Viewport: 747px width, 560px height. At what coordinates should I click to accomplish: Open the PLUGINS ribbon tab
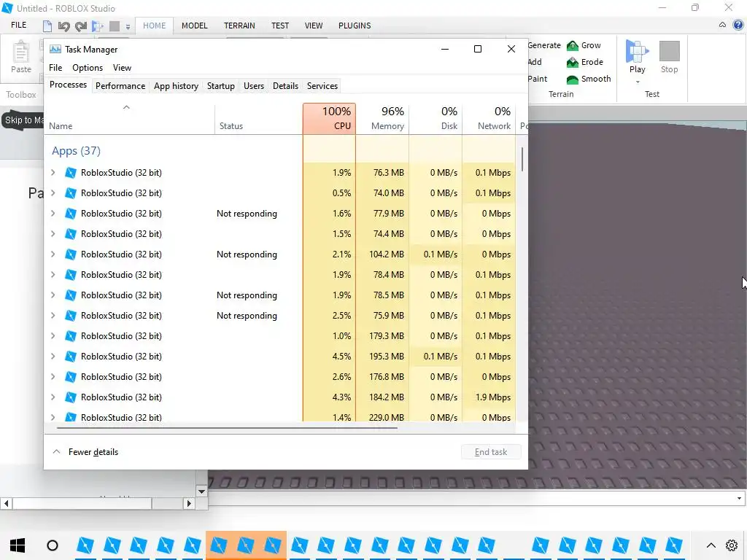coord(355,26)
